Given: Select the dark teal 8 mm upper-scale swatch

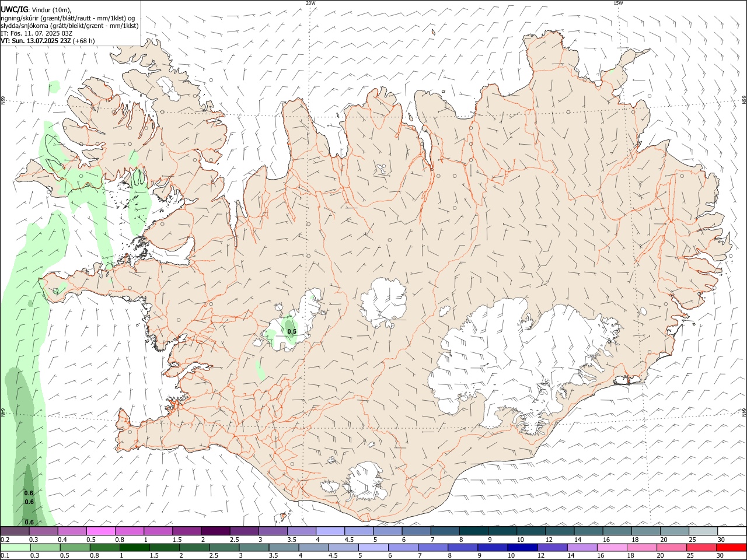Looking at the screenshot, I should (x=473, y=531).
